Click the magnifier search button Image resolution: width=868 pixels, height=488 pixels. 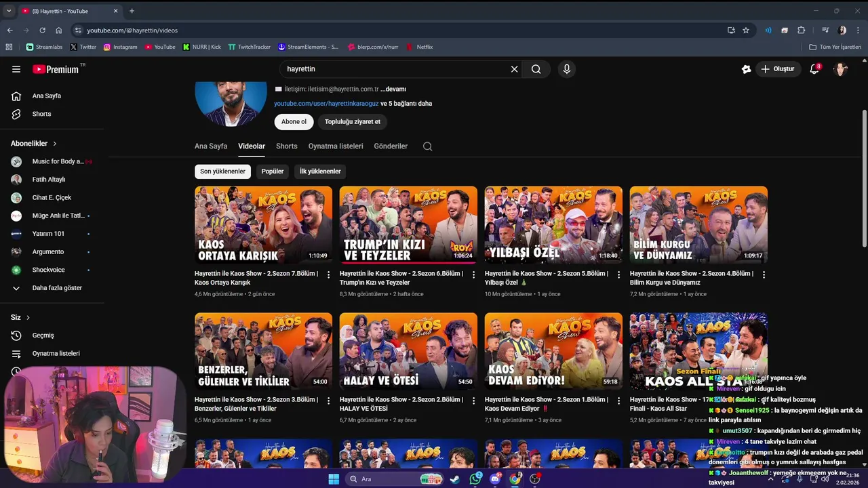(x=536, y=69)
